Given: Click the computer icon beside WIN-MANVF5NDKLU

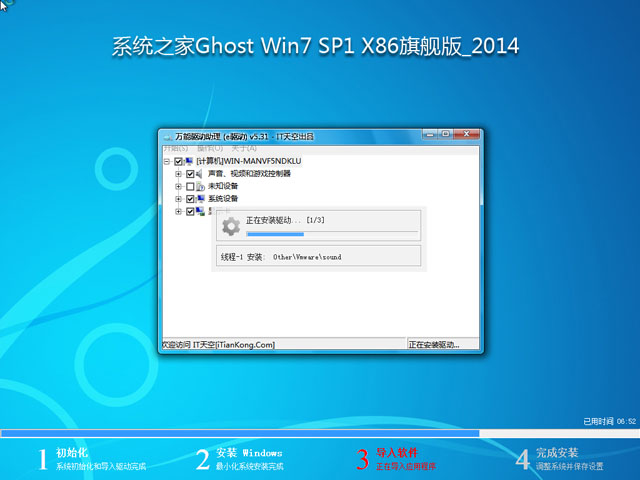Looking at the screenshot, I should tap(189, 162).
